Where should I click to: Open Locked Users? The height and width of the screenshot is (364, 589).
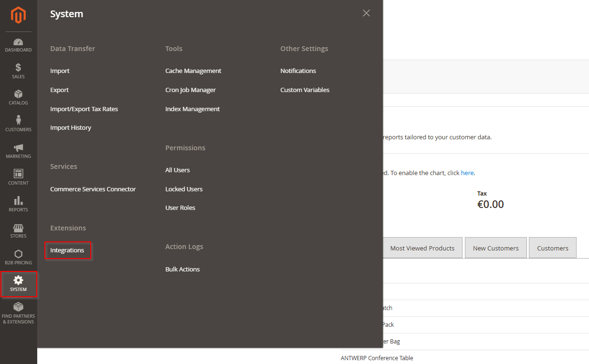click(x=184, y=189)
